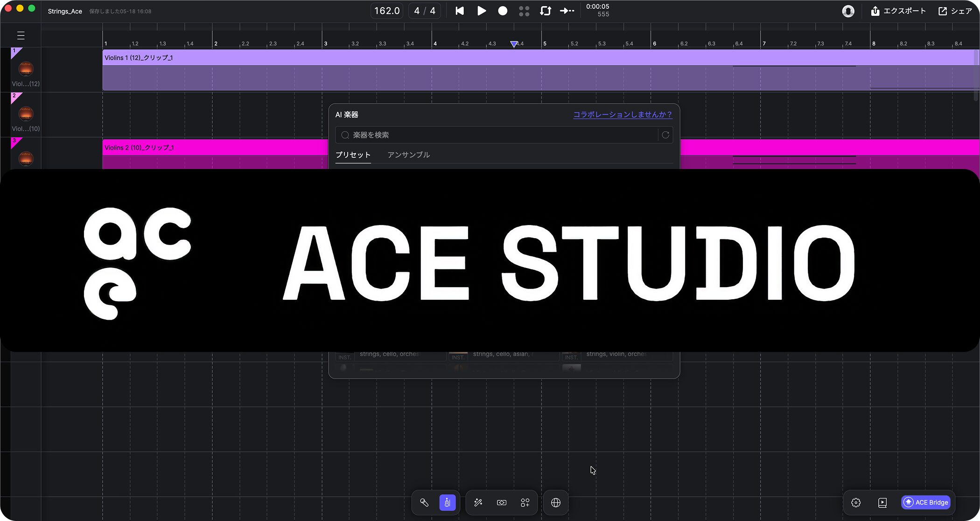Start playback with the play button
The width and height of the screenshot is (980, 521).
[x=482, y=11]
